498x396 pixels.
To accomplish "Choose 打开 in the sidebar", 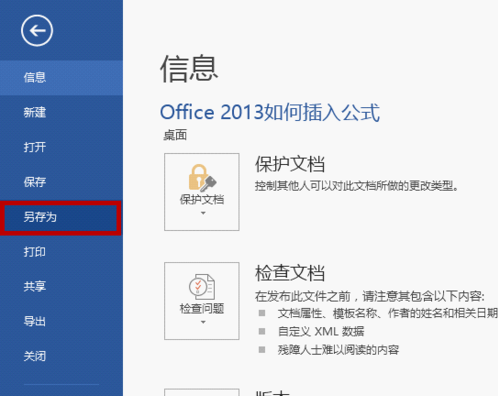I will (x=61, y=147).
